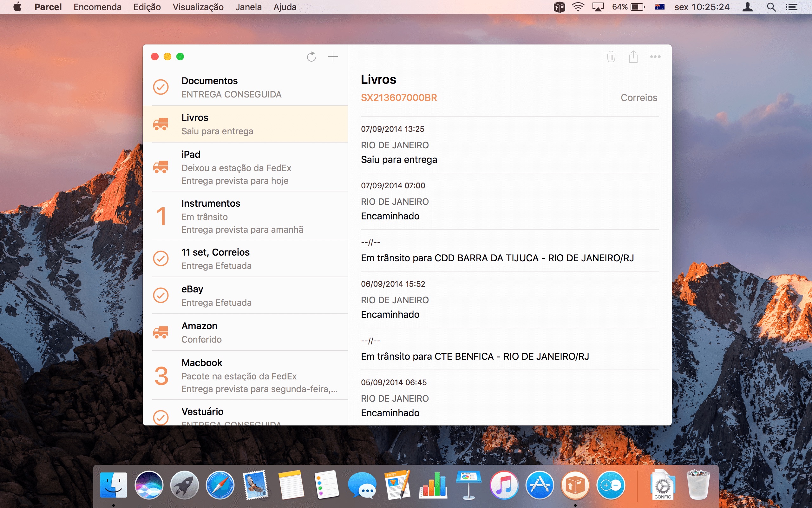Viewport: 812px width, 508px height.
Task: Select the Instrumentos delivery row
Action: point(245,216)
